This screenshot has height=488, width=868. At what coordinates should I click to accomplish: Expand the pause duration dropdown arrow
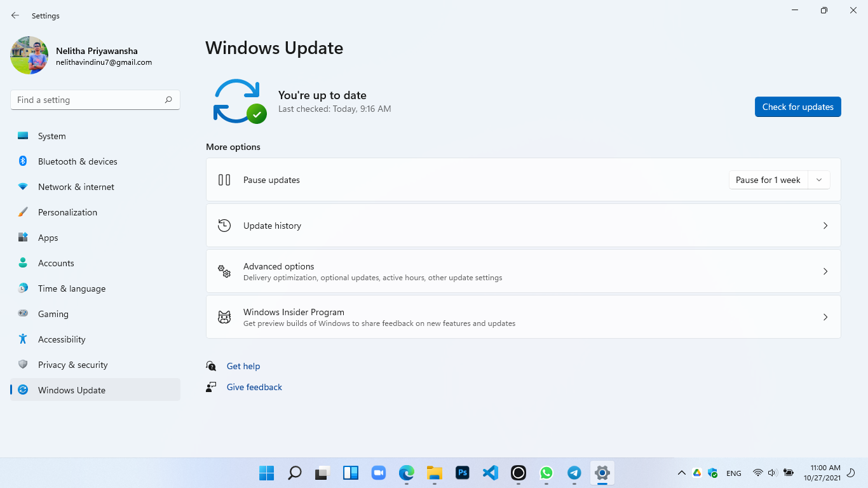click(819, 180)
